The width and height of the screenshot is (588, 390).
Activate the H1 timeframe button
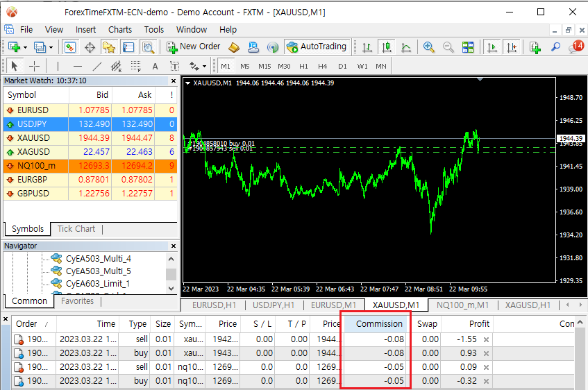point(303,67)
